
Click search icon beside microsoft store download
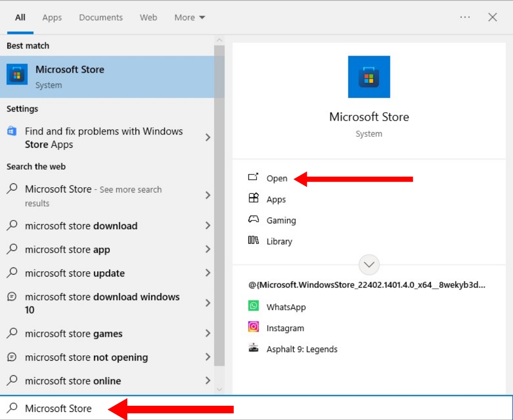(12, 225)
